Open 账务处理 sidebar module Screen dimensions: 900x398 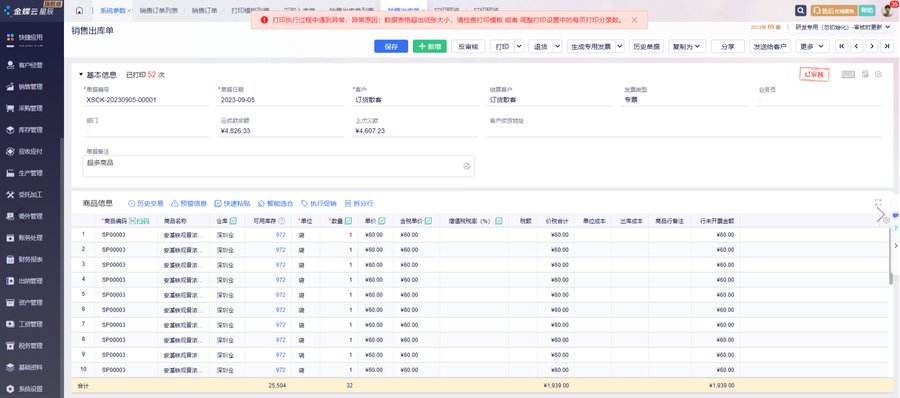[x=25, y=238]
